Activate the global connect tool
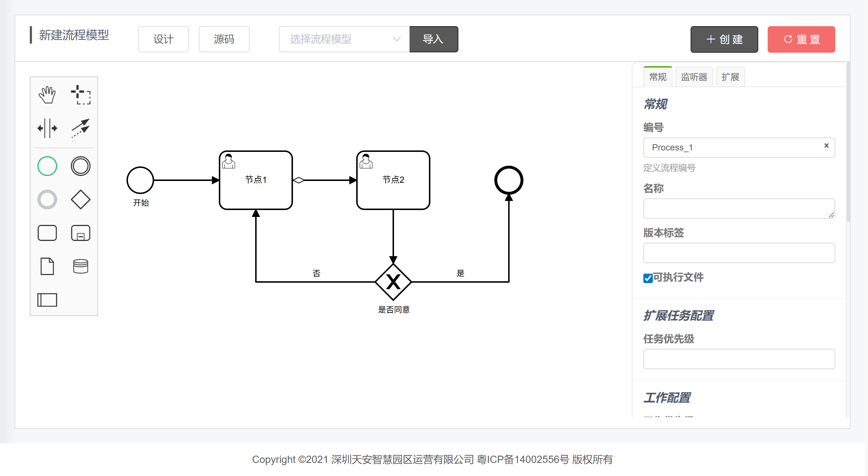 click(80, 128)
